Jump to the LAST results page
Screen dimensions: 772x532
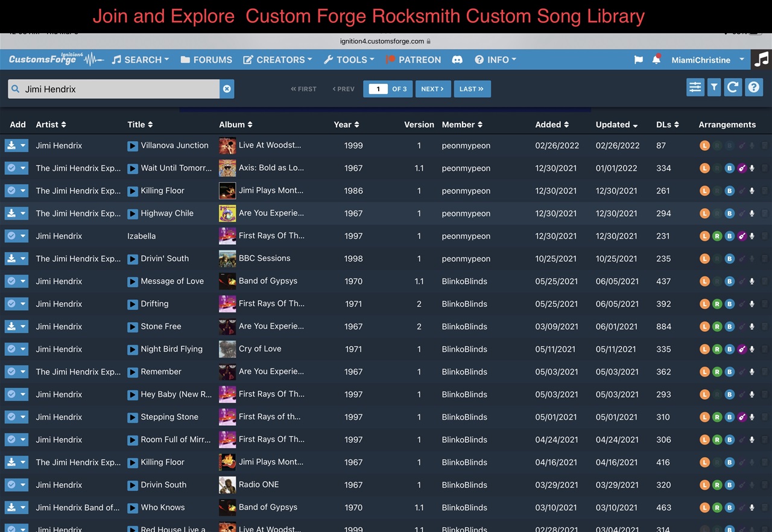(472, 89)
